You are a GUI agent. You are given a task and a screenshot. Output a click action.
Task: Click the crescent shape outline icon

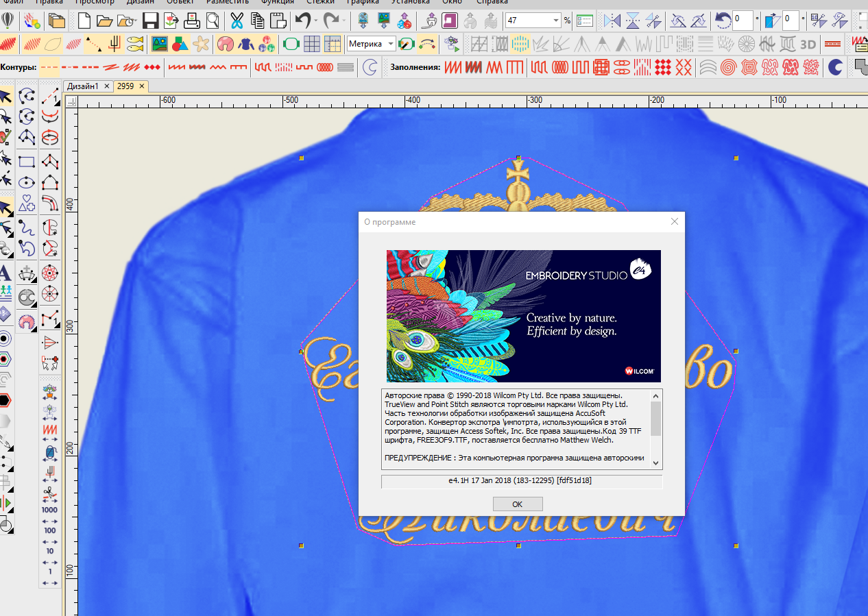click(370, 67)
